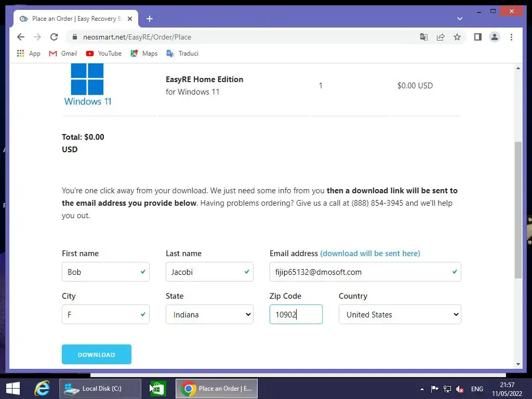Open the App bookmarks shortcut
Screen dimensions: 532x399
point(29,54)
